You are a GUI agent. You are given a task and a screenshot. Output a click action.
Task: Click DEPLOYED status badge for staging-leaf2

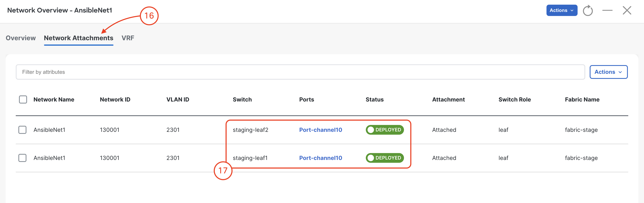coord(385,130)
